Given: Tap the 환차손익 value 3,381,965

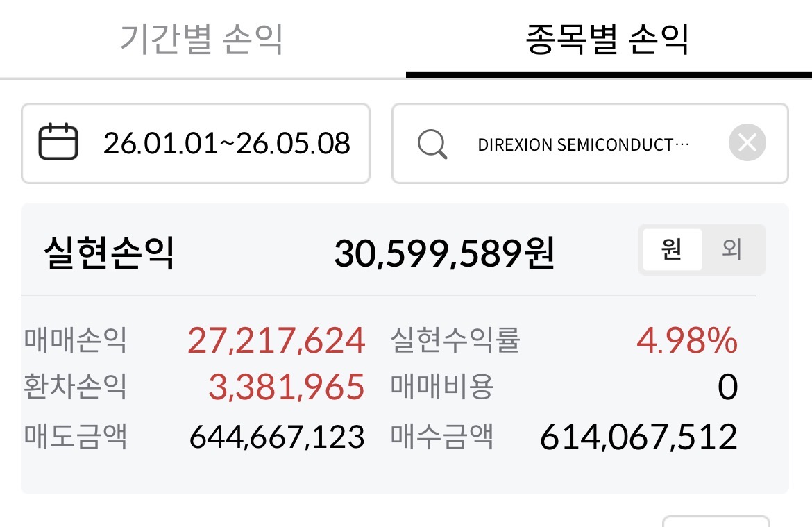Looking at the screenshot, I should click(x=287, y=387).
